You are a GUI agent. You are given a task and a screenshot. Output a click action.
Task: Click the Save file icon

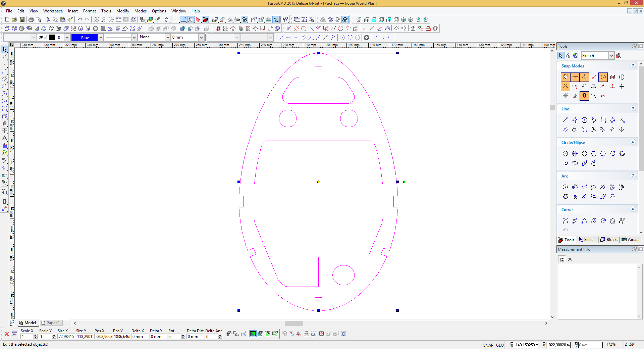[x=22, y=20]
